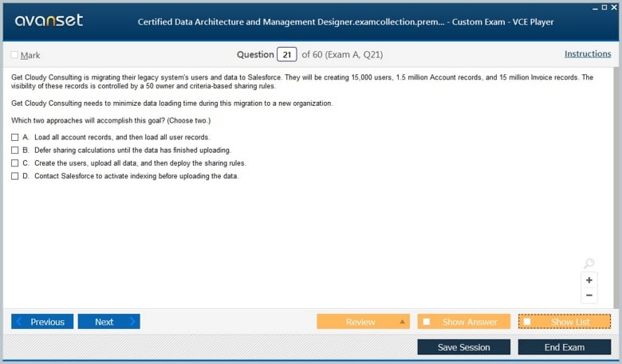
Task: Zoom in with the plus icon
Action: pyautogui.click(x=589, y=280)
